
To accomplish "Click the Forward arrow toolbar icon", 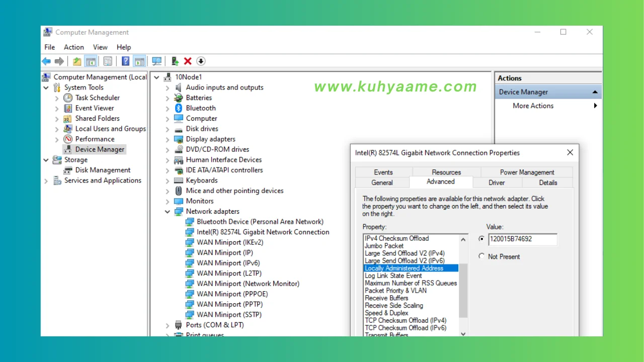I will coord(59,61).
